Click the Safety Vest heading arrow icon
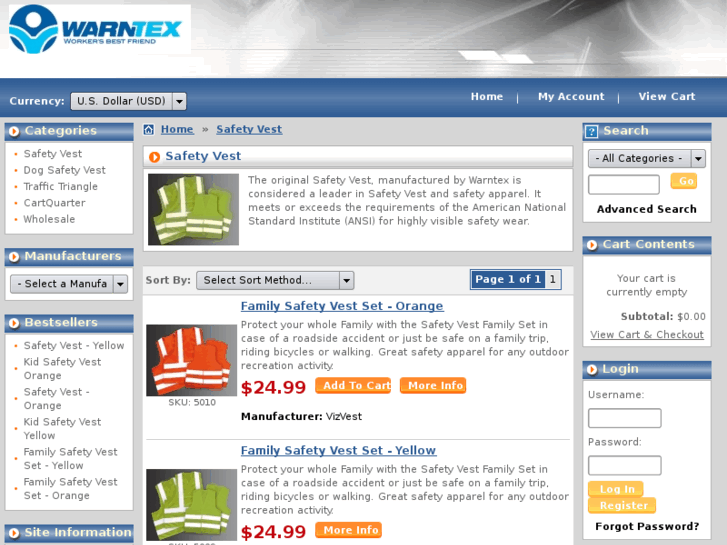This screenshot has width=727, height=545. tap(154, 157)
